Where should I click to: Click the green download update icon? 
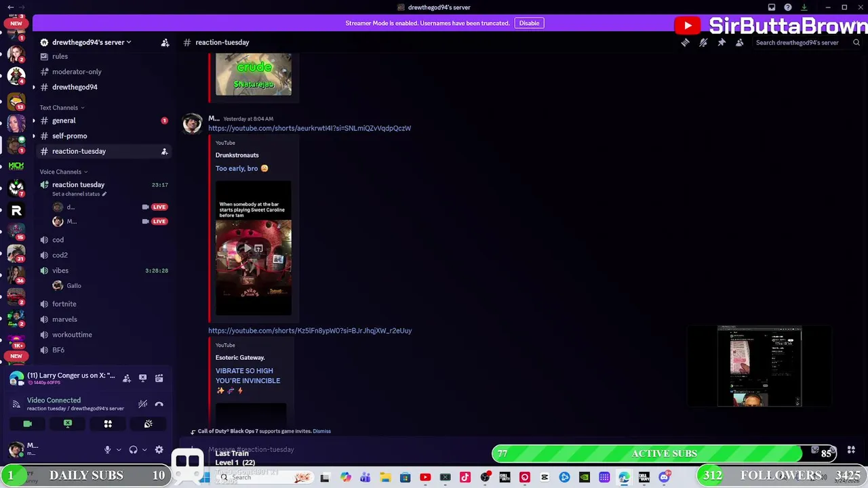pyautogui.click(x=804, y=7)
